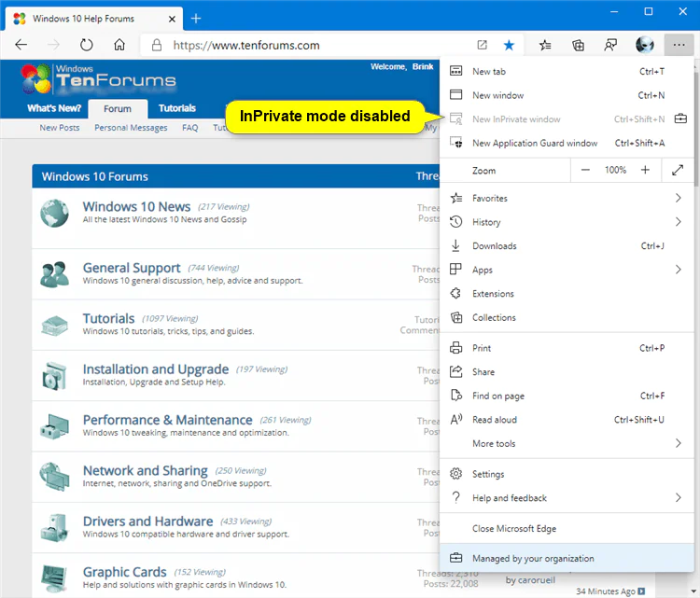Screen dimensions: 700x598
Task: Close the Windows 10 Help Forums tab
Action: click(x=172, y=19)
